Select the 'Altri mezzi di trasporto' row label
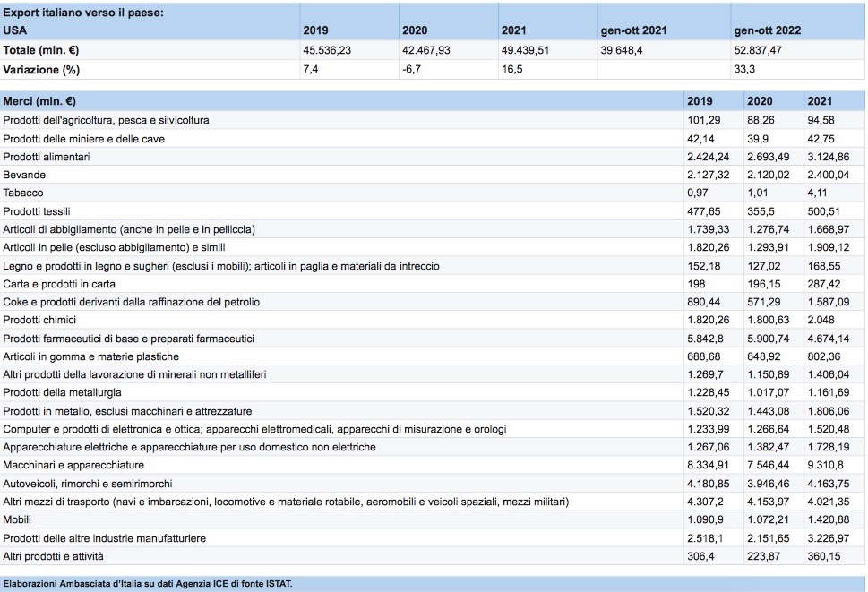868x592 pixels. point(286,502)
